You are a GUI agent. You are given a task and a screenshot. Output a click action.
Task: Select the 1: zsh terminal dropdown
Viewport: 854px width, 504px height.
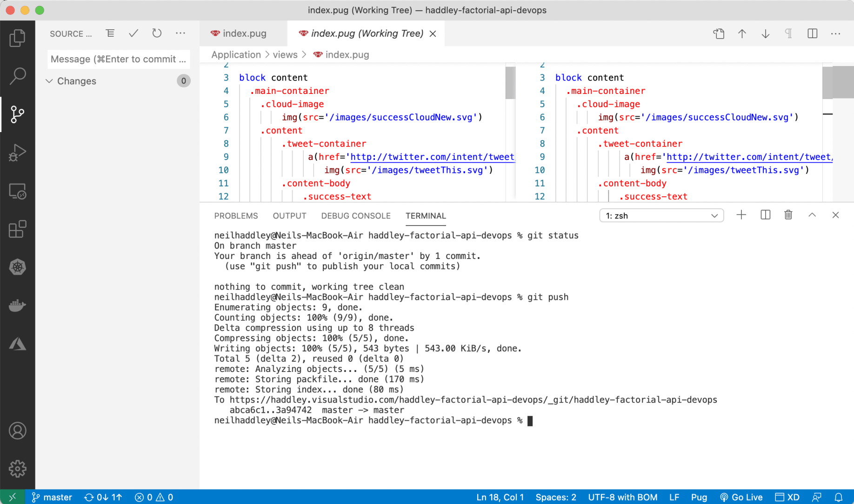click(x=661, y=216)
